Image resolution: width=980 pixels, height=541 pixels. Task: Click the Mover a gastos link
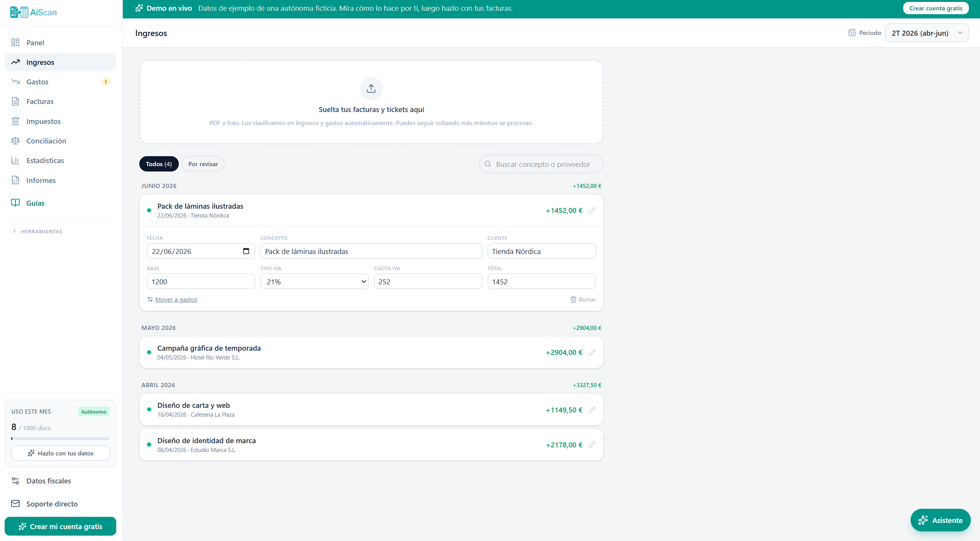(x=176, y=299)
